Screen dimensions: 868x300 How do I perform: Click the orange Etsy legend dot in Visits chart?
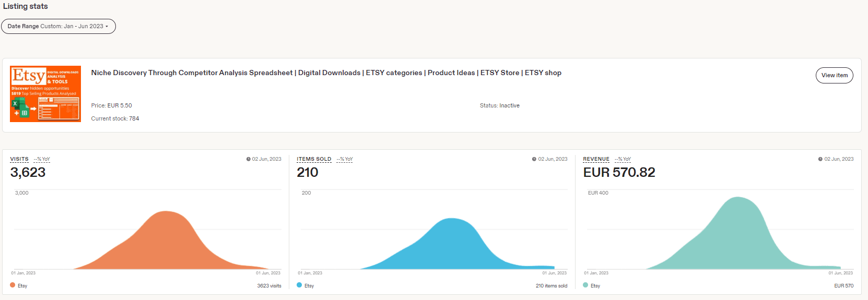pos(13,285)
